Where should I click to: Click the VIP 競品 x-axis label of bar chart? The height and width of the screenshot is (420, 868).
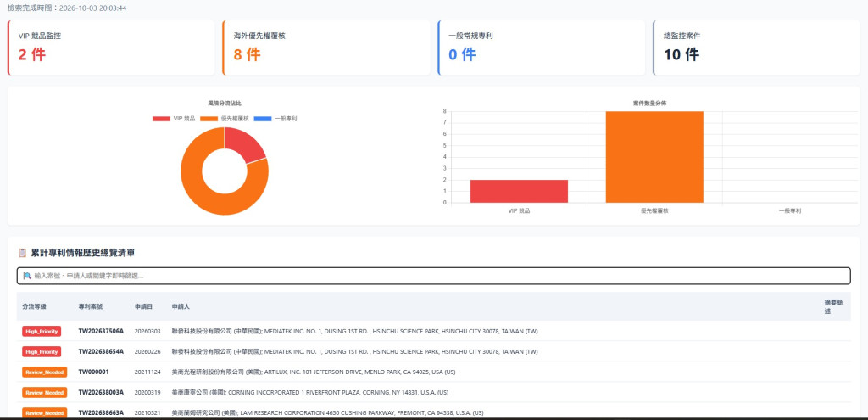(x=519, y=211)
